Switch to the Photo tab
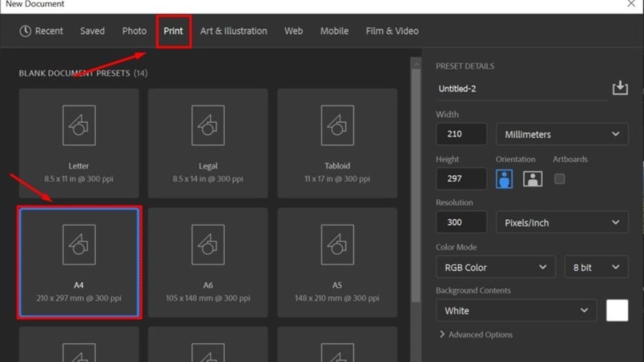The width and height of the screenshot is (644, 362). (134, 31)
